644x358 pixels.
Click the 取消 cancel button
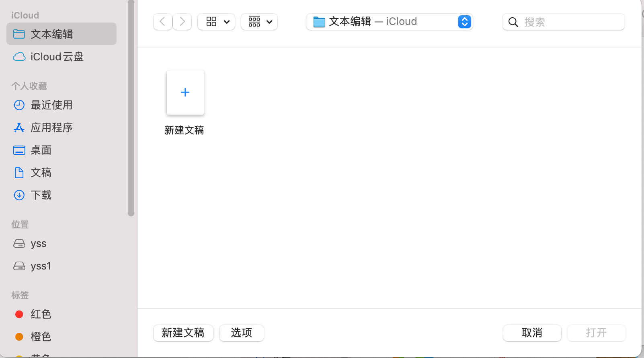click(x=532, y=333)
